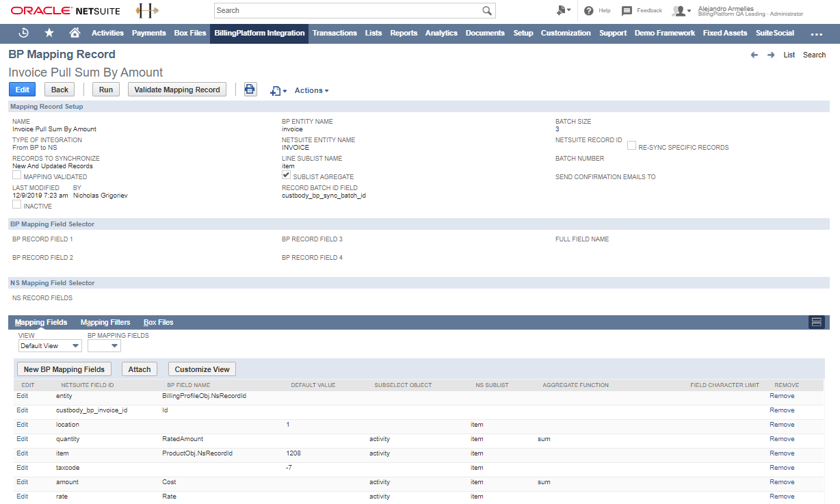Toggle the subtab layout icon
Screen dimensions: 840x504
(x=816, y=322)
